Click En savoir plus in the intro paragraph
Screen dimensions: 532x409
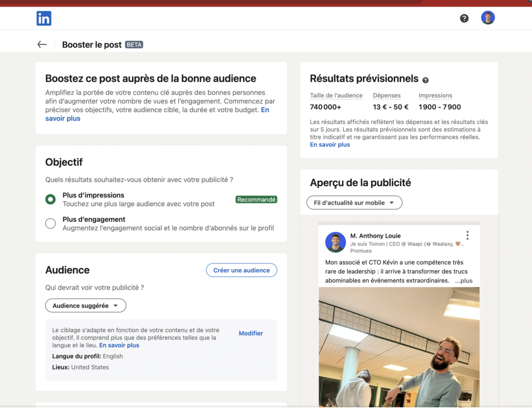point(62,118)
